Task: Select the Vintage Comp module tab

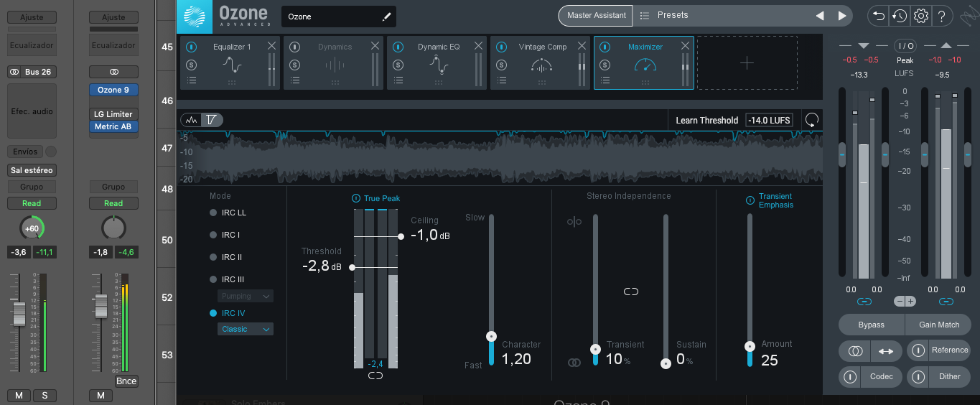Action: coord(541,63)
